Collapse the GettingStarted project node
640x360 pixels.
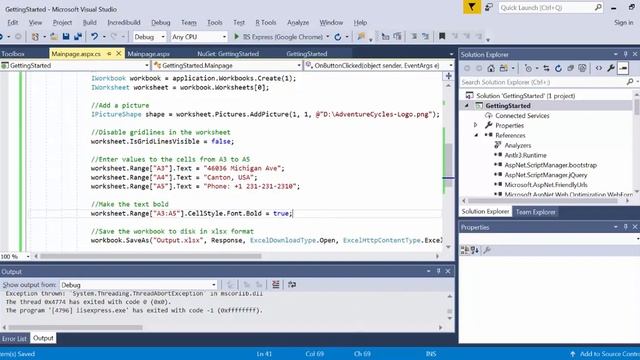pos(467,106)
